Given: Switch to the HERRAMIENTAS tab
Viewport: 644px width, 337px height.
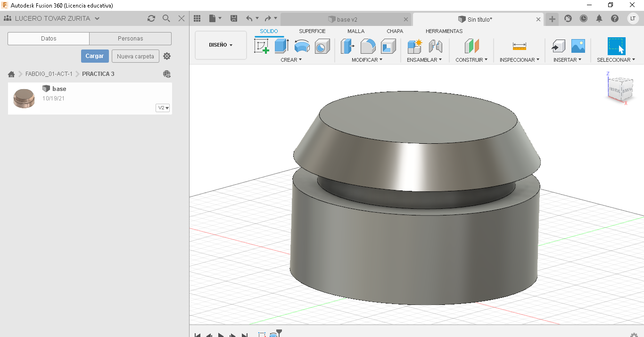Looking at the screenshot, I should pyautogui.click(x=444, y=31).
